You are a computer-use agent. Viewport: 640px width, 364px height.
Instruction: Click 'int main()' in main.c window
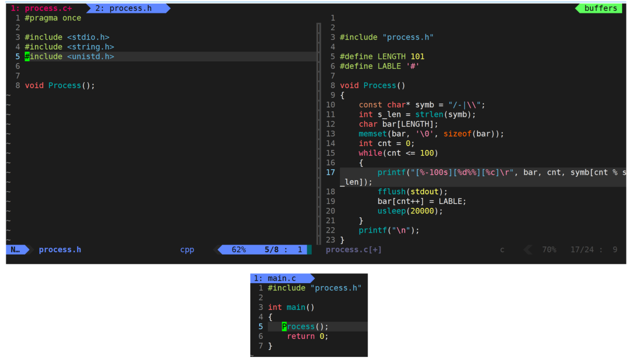pos(291,307)
